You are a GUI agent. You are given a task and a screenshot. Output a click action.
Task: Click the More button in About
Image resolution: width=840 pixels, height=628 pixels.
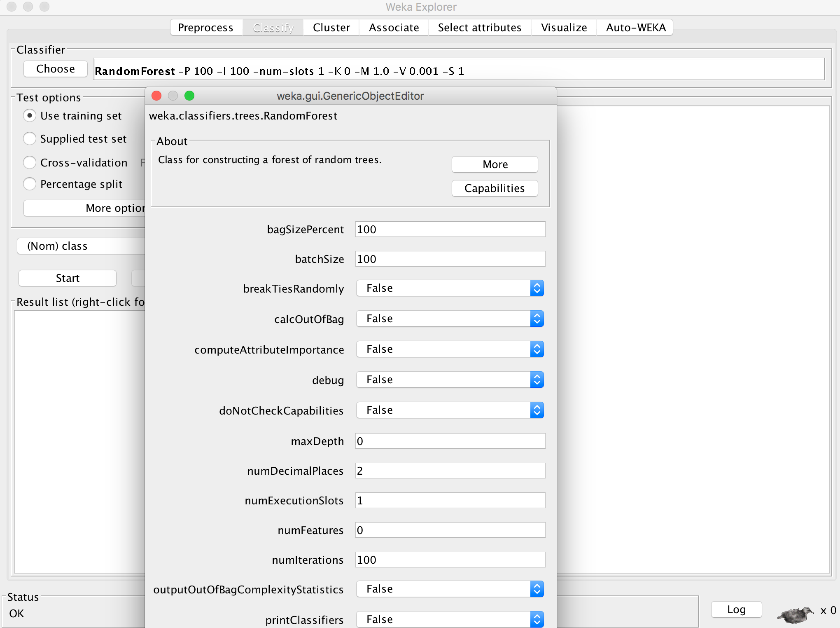pyautogui.click(x=495, y=164)
